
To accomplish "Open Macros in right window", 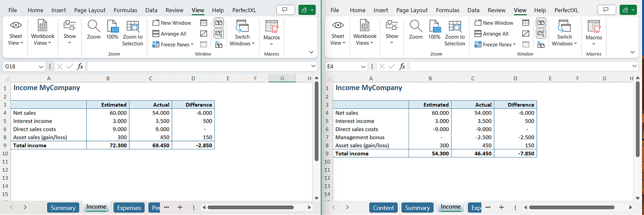I will 593,33.
